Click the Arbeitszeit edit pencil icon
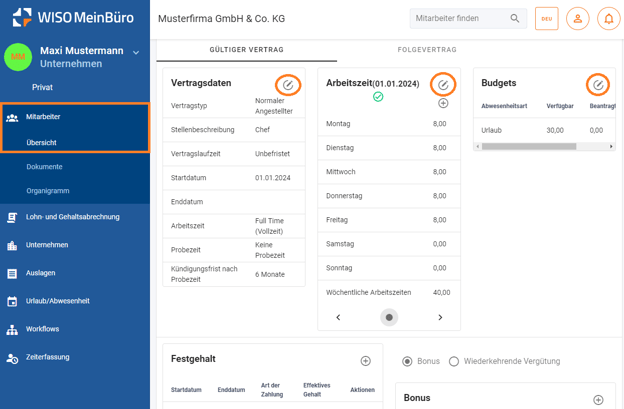 point(443,85)
